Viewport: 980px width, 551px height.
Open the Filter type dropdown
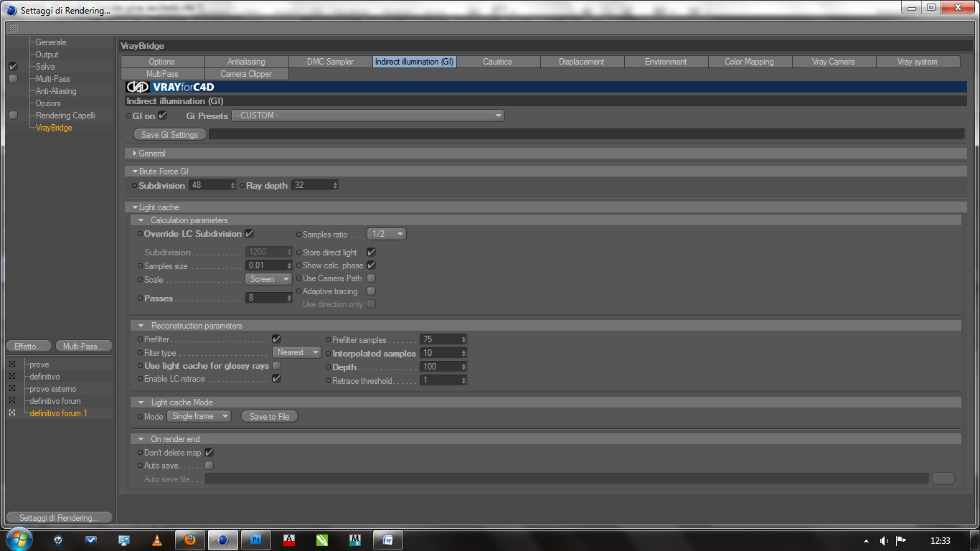pyautogui.click(x=297, y=352)
